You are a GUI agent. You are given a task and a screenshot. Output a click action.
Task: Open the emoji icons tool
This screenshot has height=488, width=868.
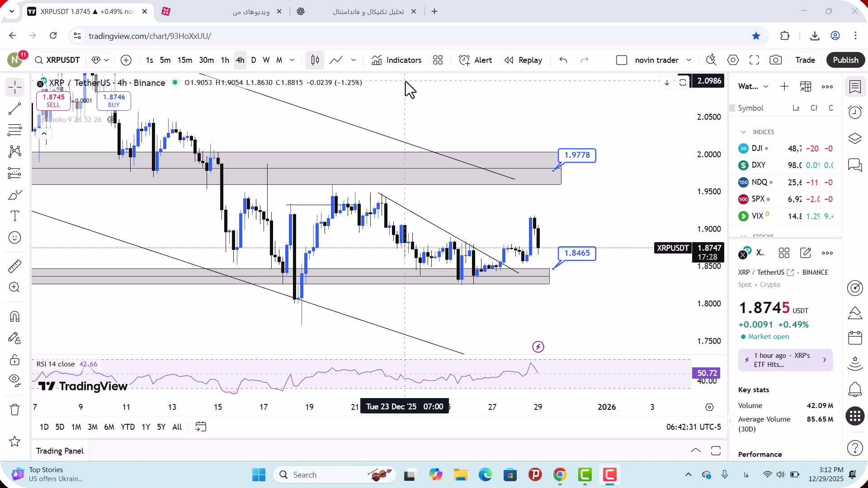pyautogui.click(x=14, y=238)
